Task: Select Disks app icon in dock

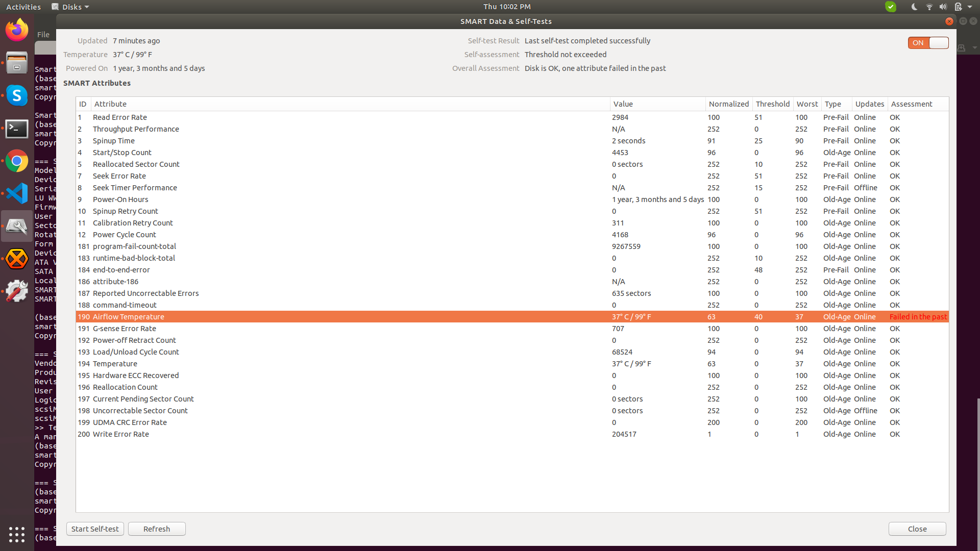Action: (17, 226)
